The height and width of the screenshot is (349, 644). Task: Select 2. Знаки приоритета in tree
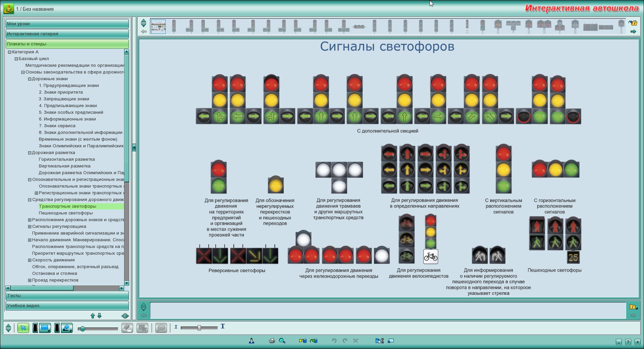point(61,92)
